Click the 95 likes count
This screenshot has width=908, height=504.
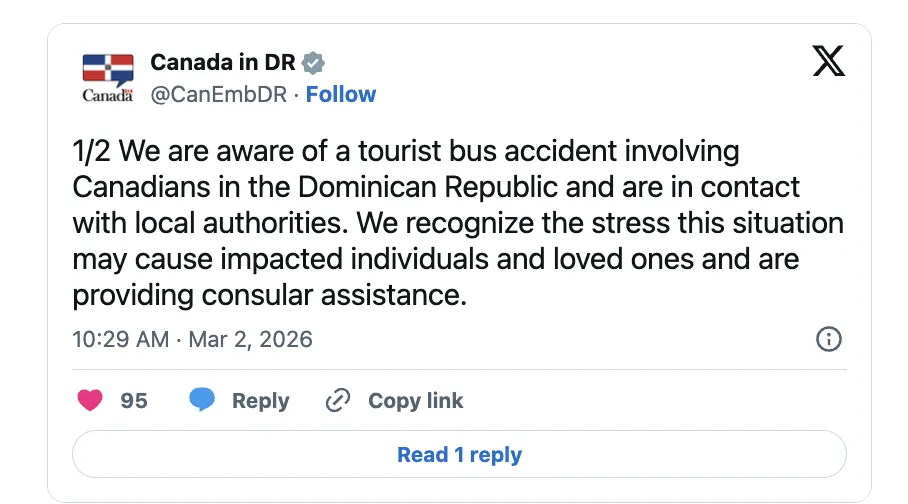[134, 401]
